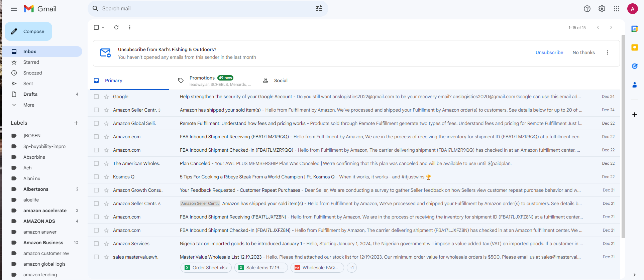Open Wholesale FAQ PDF attachment
Image resolution: width=644 pixels, height=280 pixels.
[x=317, y=268]
